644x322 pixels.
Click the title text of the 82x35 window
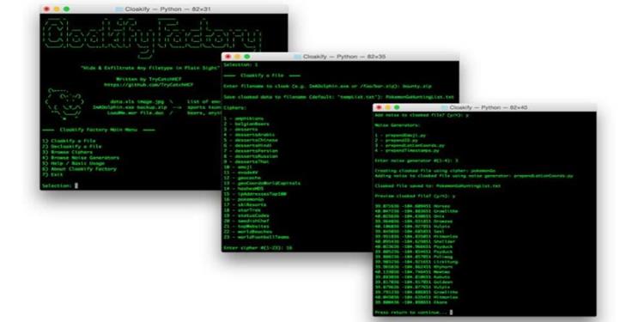(x=344, y=57)
